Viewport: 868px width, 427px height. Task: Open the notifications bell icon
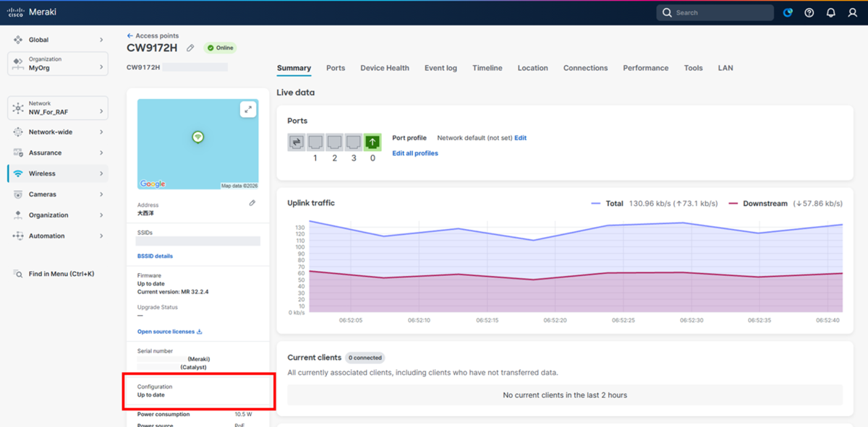tap(831, 12)
